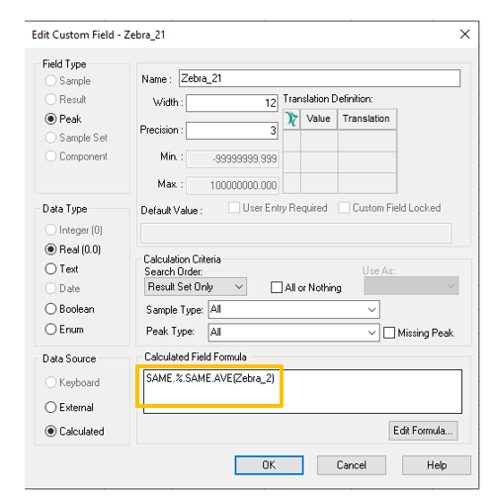490x500 pixels.
Task: Close the Edit Custom Field dialog
Action: tap(465, 34)
